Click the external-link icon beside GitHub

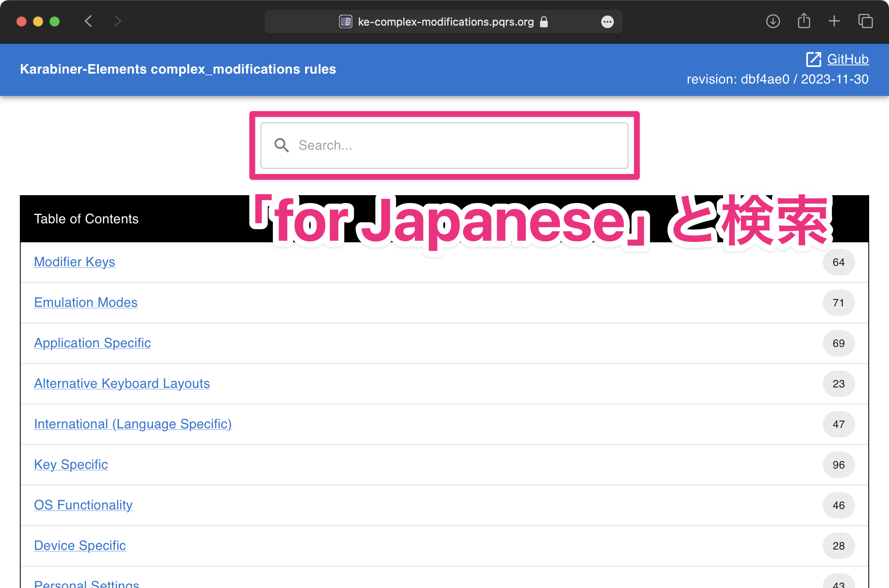tap(814, 59)
